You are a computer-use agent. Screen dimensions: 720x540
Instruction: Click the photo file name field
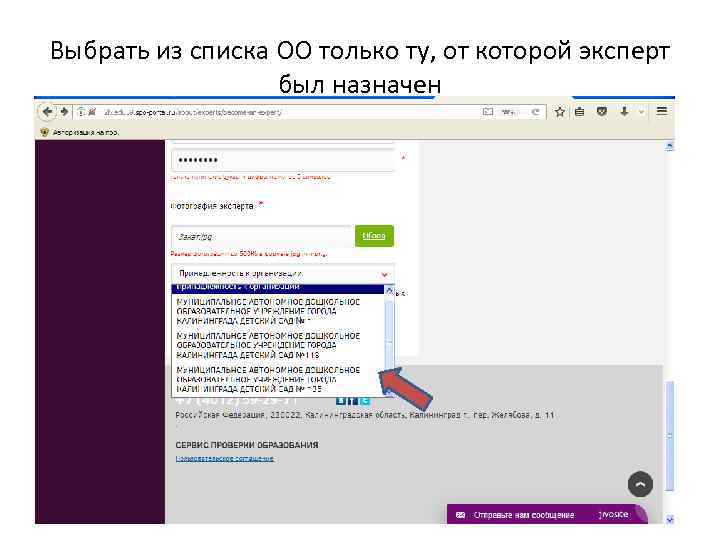tap(262, 236)
